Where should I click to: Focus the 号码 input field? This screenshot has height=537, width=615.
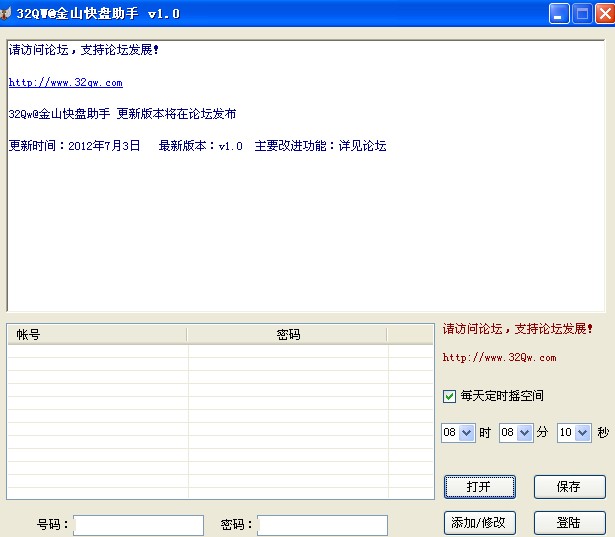point(138,525)
